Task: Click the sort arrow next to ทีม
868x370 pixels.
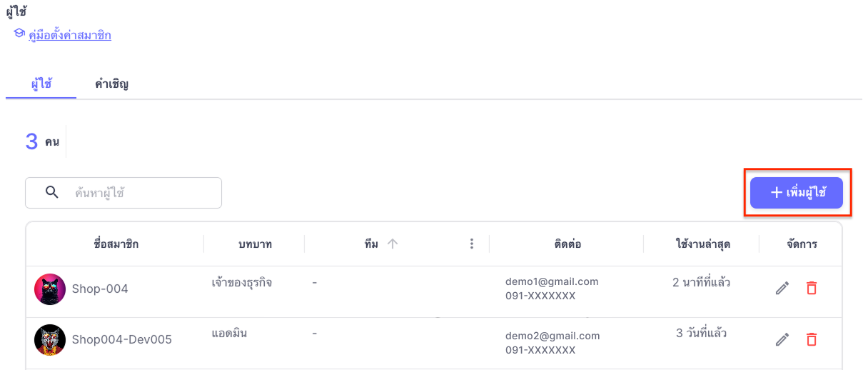Action: click(x=392, y=244)
